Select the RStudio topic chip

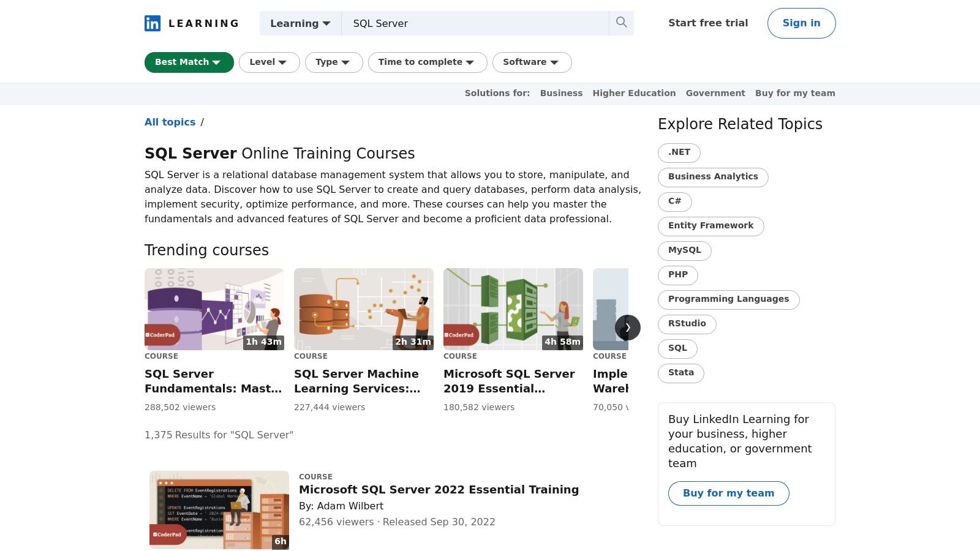pyautogui.click(x=687, y=324)
